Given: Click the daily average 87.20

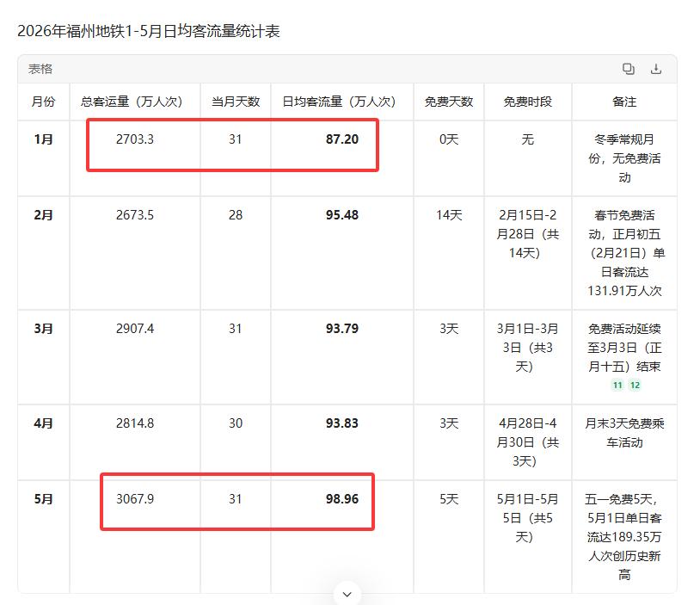Looking at the screenshot, I should pos(342,139).
